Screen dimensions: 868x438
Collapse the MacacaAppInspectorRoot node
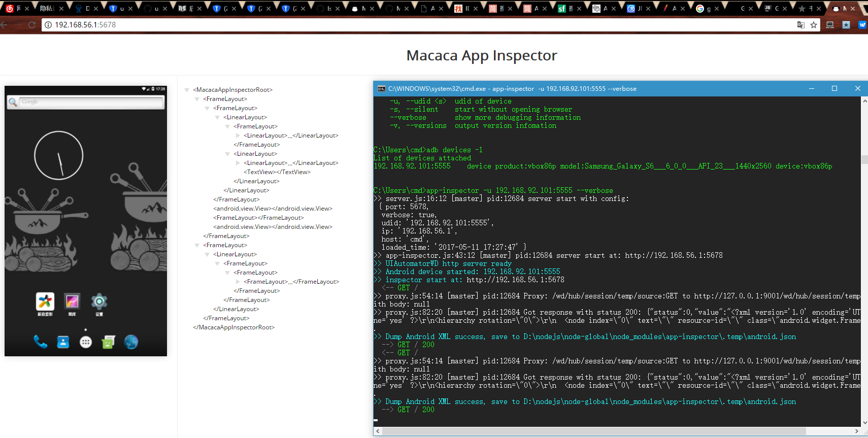[x=187, y=90]
